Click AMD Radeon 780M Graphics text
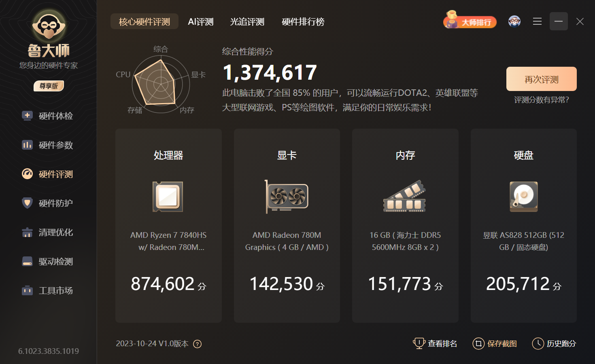Screen dimensions: 595x364 click(287, 241)
